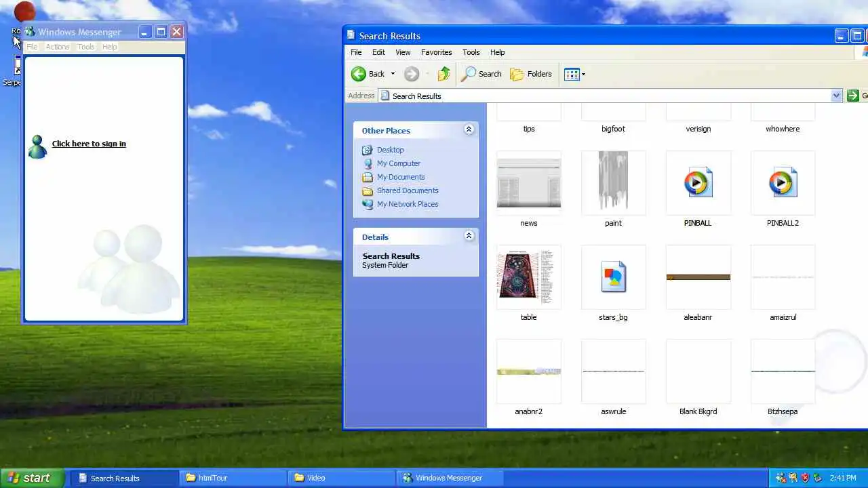Open the Back history dropdown arrow
868x488 pixels.
(x=392, y=74)
